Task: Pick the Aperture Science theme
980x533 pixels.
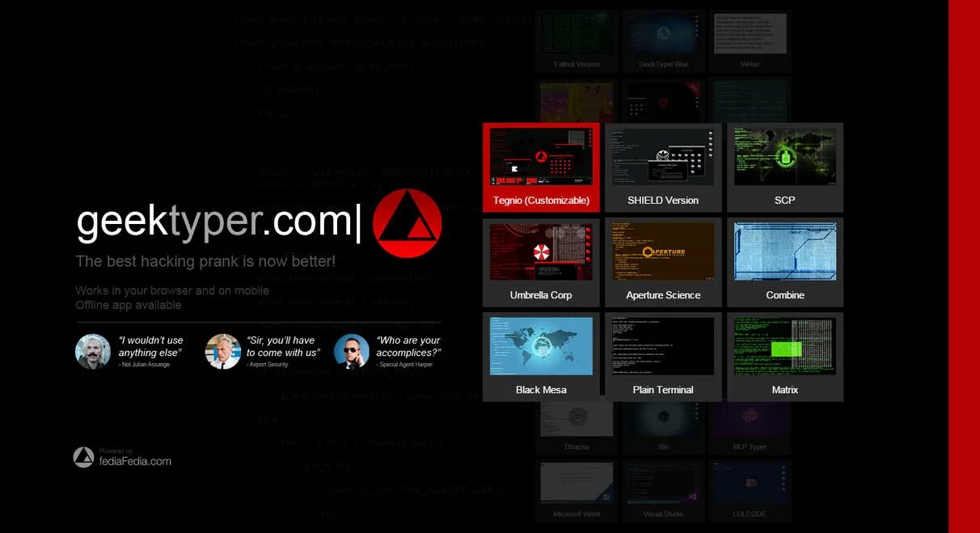Action: (663, 262)
